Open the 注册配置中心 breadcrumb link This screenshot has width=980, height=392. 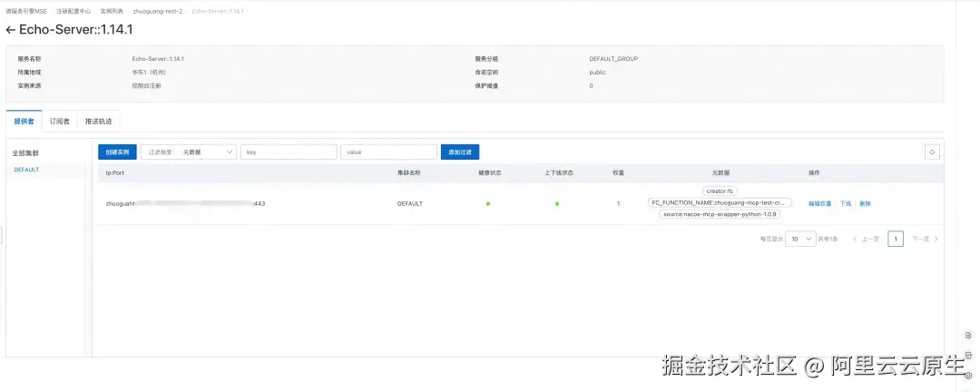(x=73, y=11)
